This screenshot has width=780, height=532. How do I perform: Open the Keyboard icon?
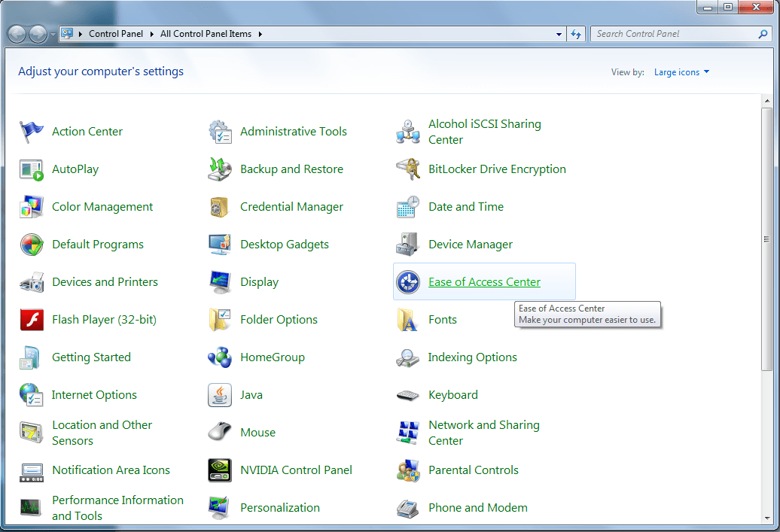[x=408, y=395]
